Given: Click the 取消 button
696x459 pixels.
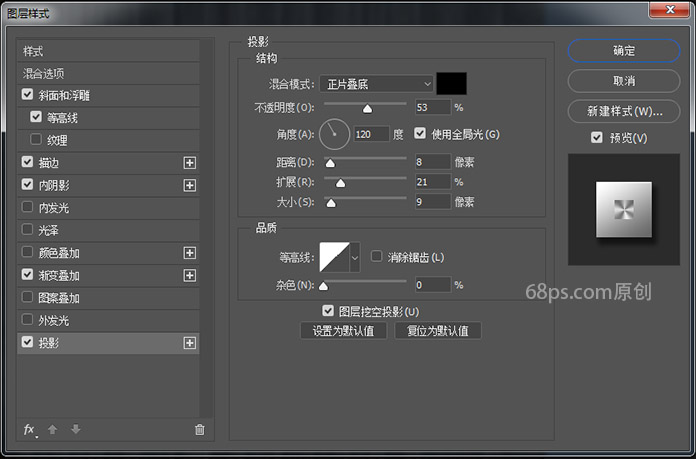Looking at the screenshot, I should pyautogui.click(x=624, y=81).
